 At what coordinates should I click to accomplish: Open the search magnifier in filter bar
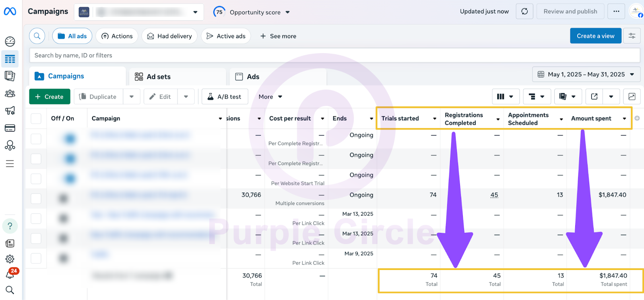(x=37, y=36)
